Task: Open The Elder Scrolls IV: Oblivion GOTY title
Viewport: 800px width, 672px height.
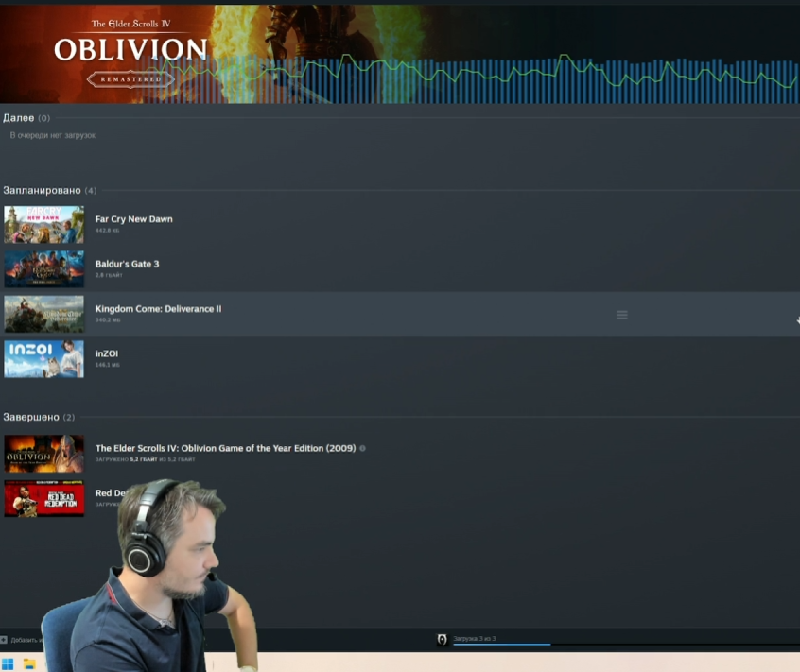Action: [225, 448]
